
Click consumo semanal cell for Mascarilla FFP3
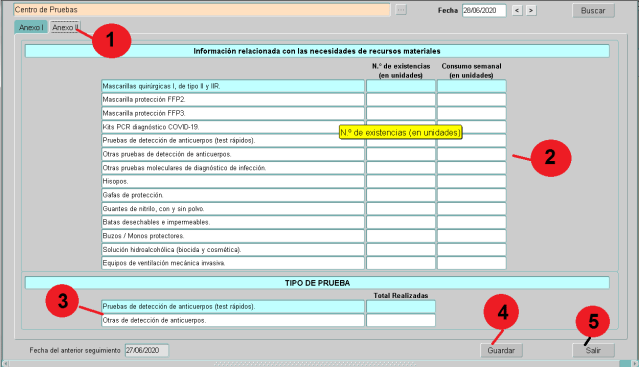tap(472, 113)
